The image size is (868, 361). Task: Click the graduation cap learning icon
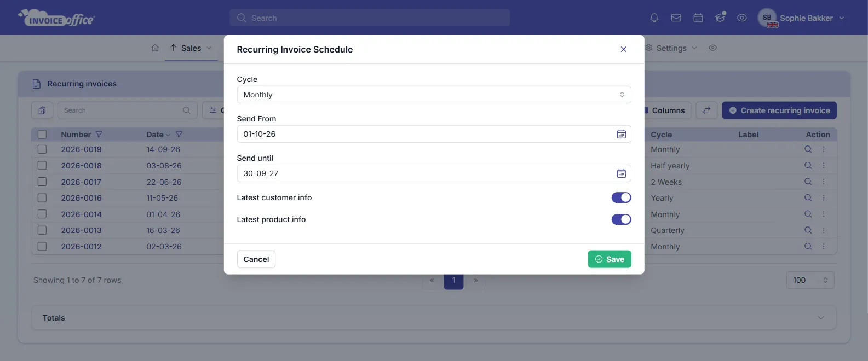[720, 18]
